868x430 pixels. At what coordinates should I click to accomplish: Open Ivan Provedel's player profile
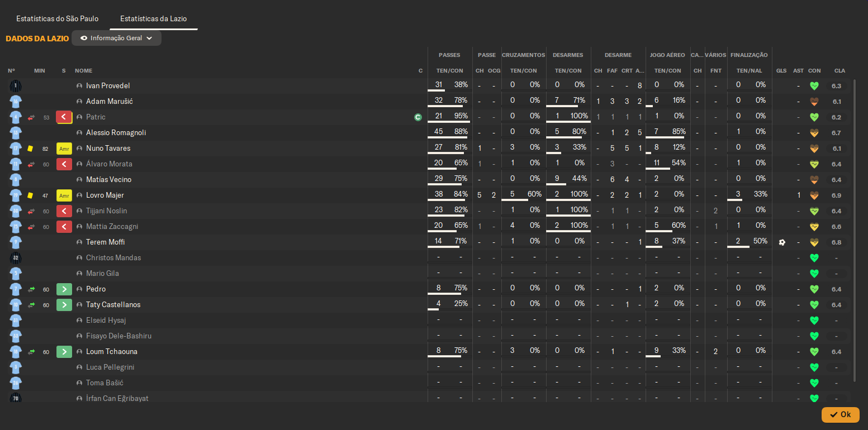(x=108, y=86)
